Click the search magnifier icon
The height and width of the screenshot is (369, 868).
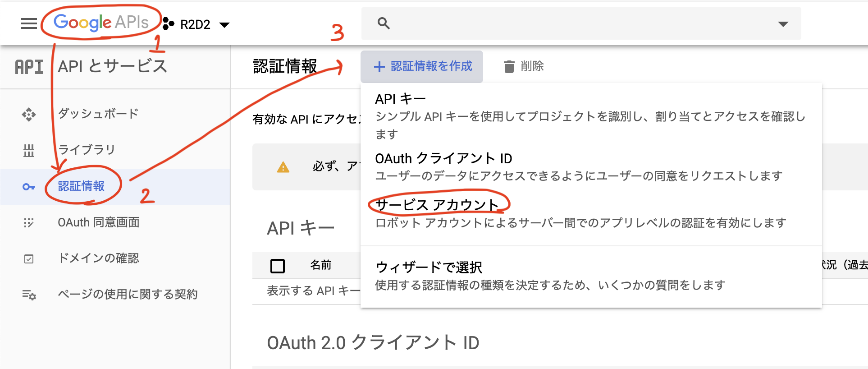pos(384,23)
